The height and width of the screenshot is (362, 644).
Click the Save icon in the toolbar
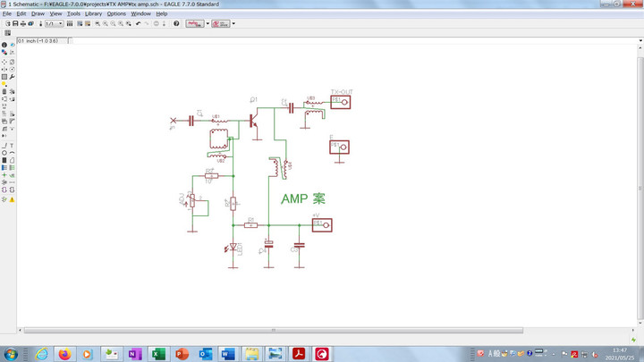pos(13,23)
